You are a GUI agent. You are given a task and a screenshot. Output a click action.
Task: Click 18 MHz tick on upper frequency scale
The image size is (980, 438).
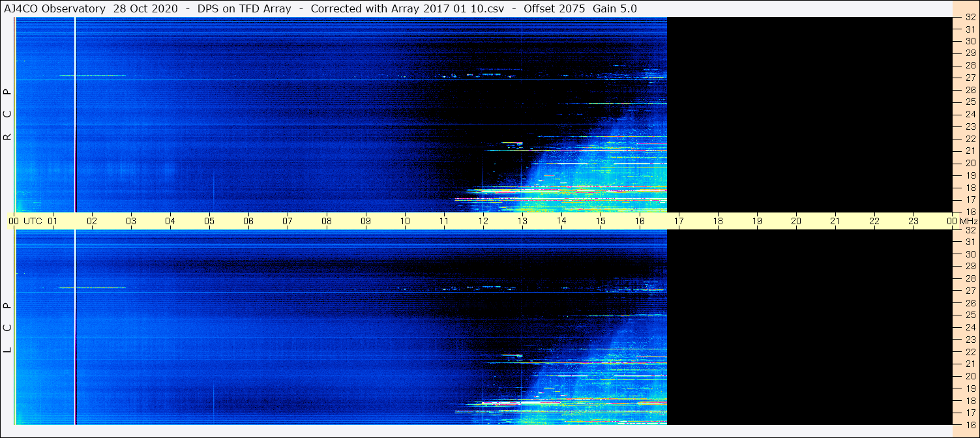tap(970, 187)
